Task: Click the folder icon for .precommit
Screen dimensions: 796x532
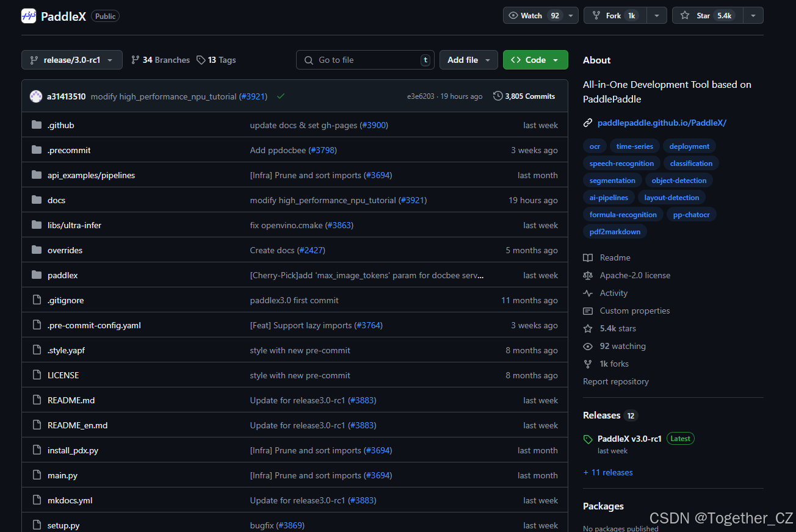Action: click(37, 150)
